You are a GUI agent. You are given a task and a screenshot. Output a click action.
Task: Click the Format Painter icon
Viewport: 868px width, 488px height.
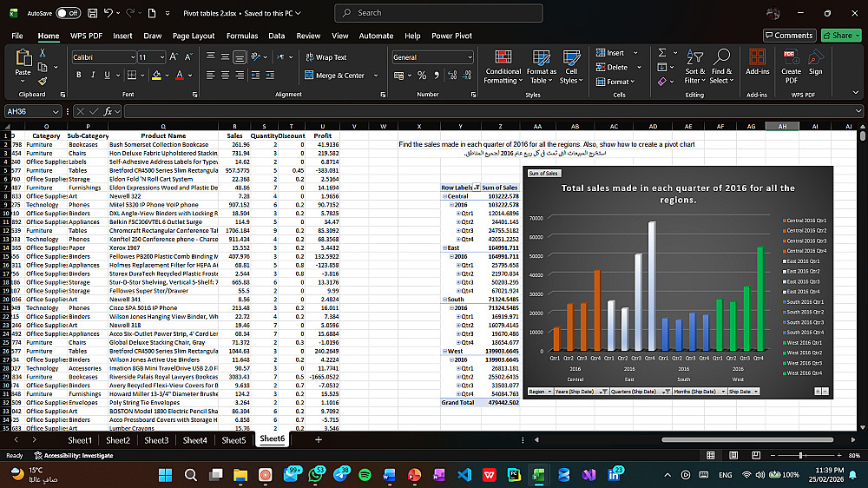point(43,81)
